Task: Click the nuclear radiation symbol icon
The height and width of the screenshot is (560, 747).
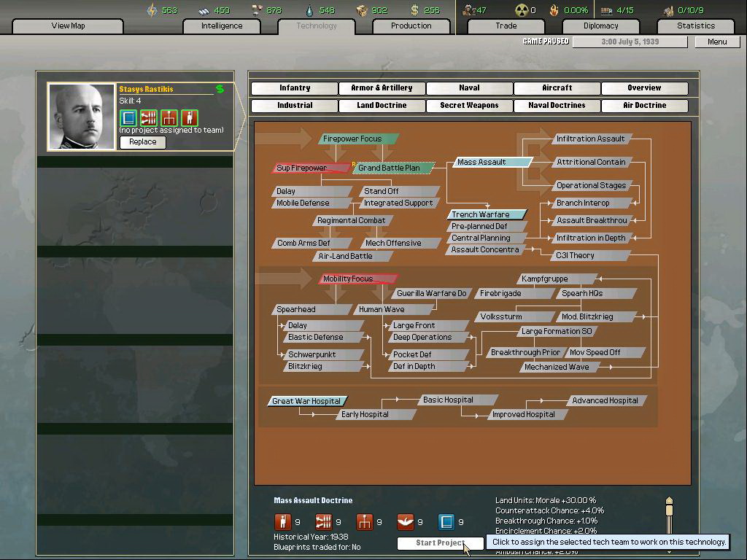Action: (521, 10)
